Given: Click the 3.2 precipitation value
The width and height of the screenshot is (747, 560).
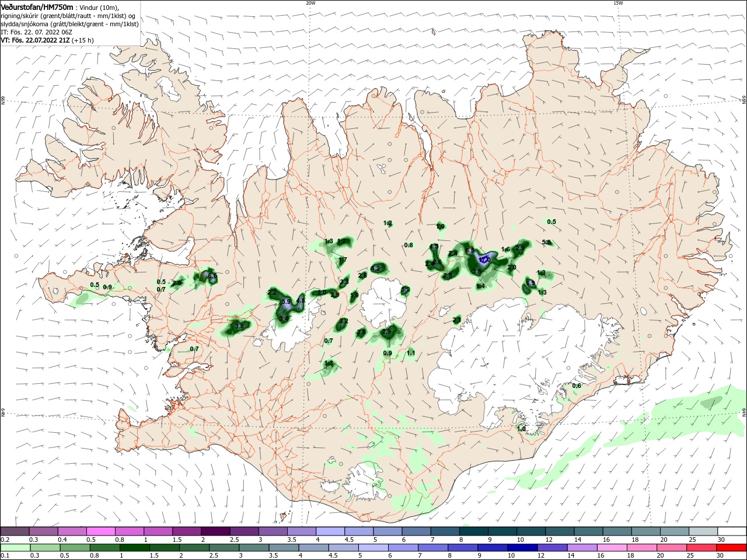Looking at the screenshot, I should (344, 321).
